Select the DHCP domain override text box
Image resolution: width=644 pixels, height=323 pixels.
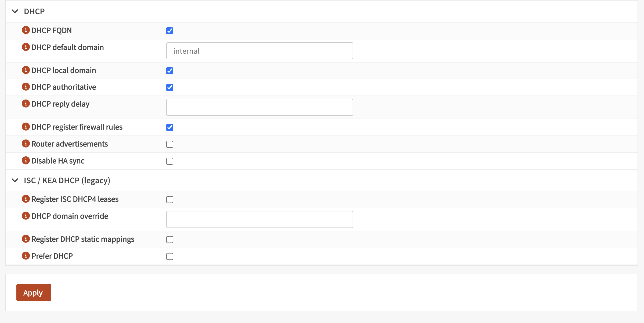coord(259,219)
